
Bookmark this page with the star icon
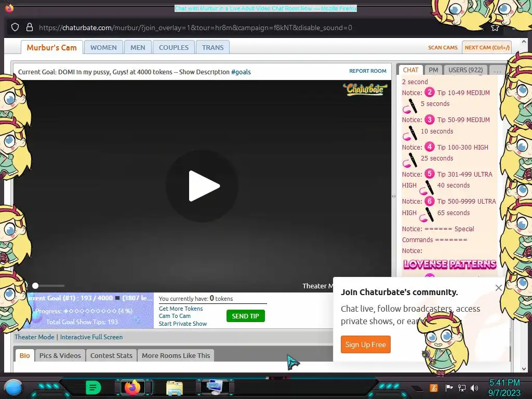click(495, 28)
